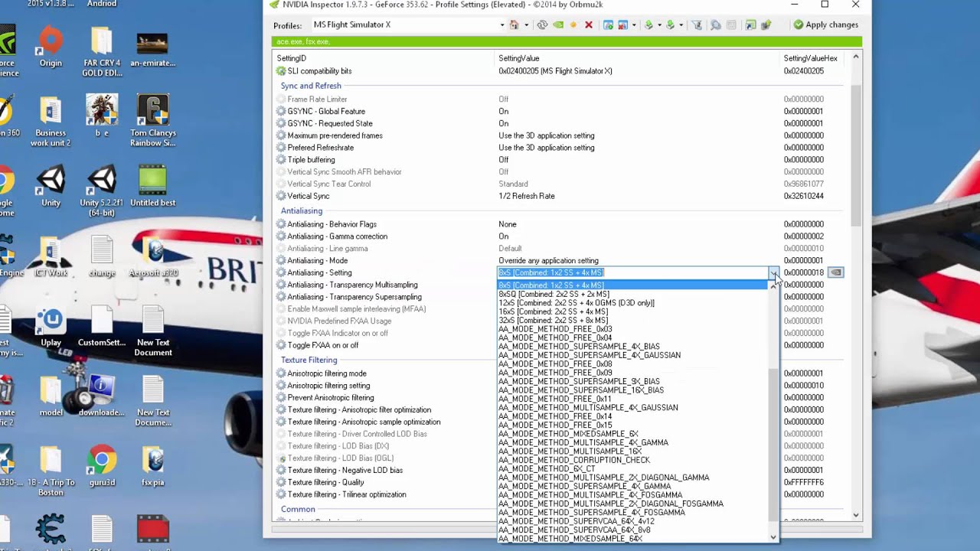Viewport: 980px width, 551px height.
Task: Open the Profiles combo box dropdown arrow
Action: (502, 25)
